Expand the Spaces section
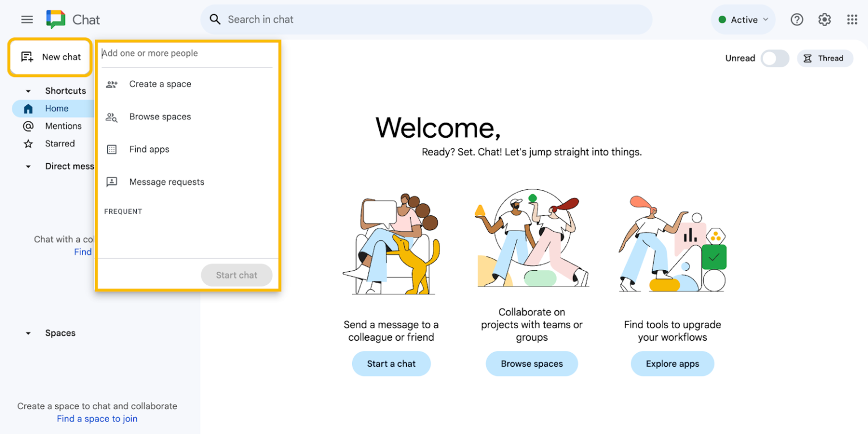 tap(28, 333)
